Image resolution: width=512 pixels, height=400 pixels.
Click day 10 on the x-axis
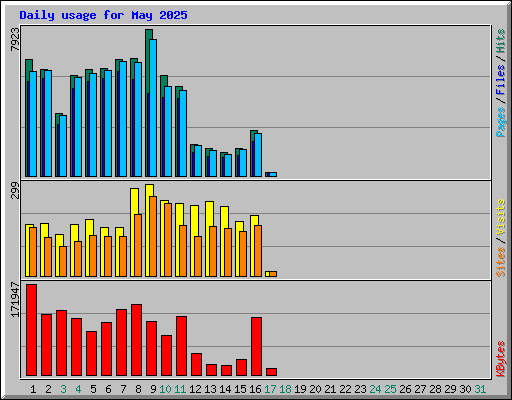coord(165,389)
